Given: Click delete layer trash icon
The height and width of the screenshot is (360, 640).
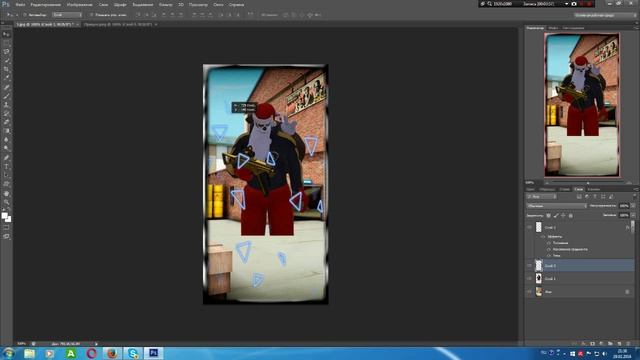Looking at the screenshot, I should (628, 344).
